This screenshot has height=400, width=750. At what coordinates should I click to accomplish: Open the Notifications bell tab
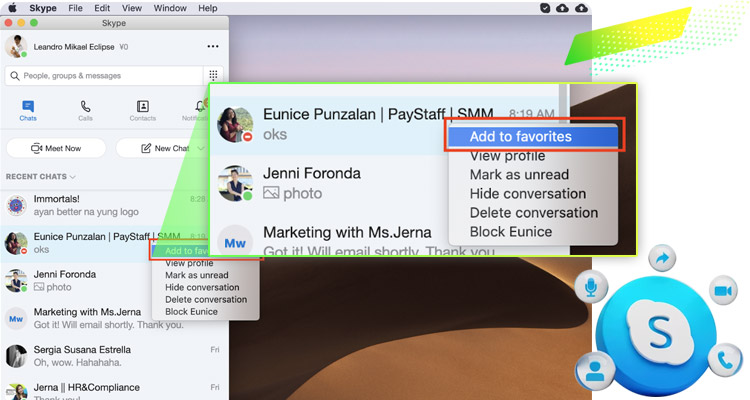[x=197, y=110]
